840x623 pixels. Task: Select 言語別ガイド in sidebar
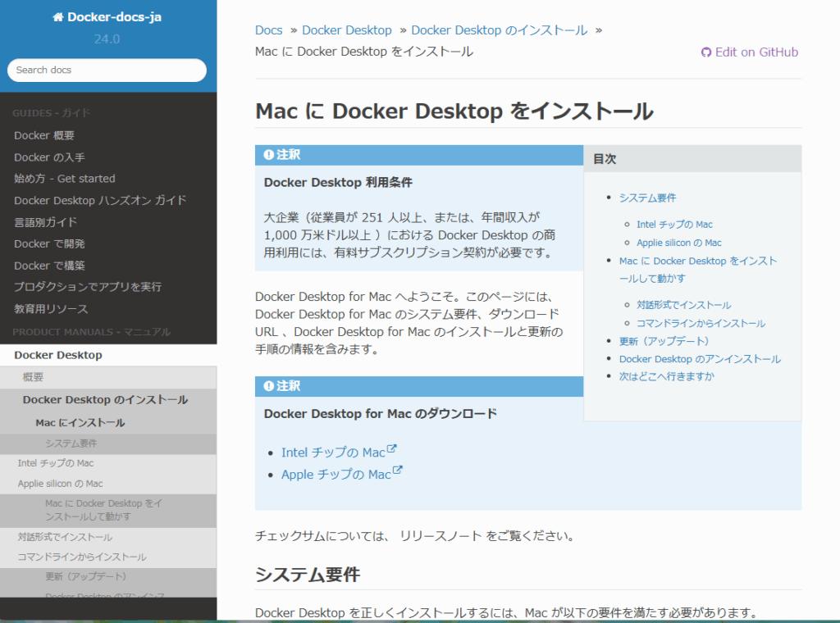pyautogui.click(x=46, y=222)
